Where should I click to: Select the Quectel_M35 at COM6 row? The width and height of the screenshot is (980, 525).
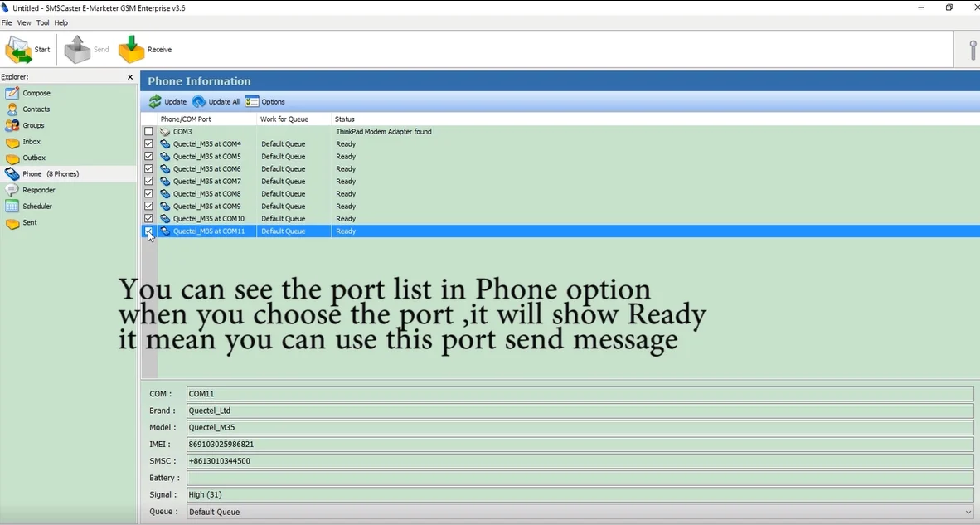pyautogui.click(x=206, y=169)
